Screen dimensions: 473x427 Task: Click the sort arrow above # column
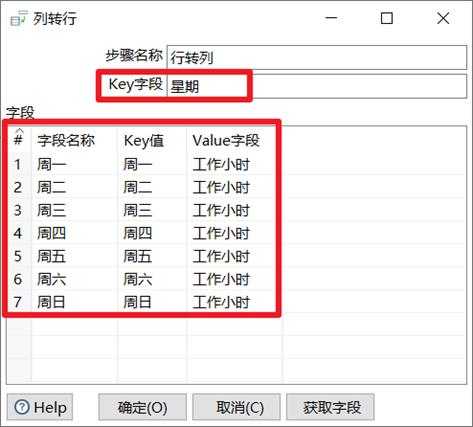[x=19, y=130]
